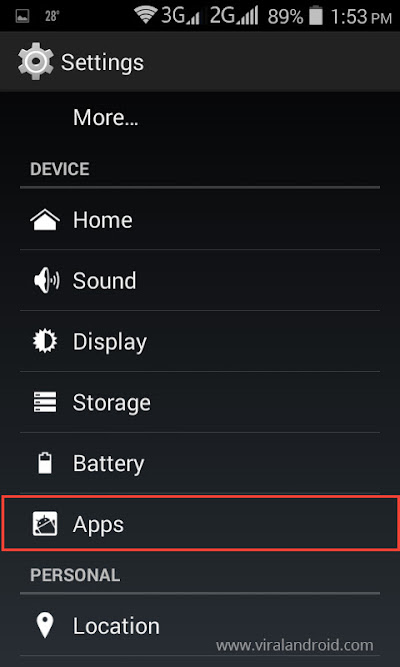Image resolution: width=400 pixels, height=667 pixels.
Task: Open the Storage settings label
Action: tap(111, 402)
